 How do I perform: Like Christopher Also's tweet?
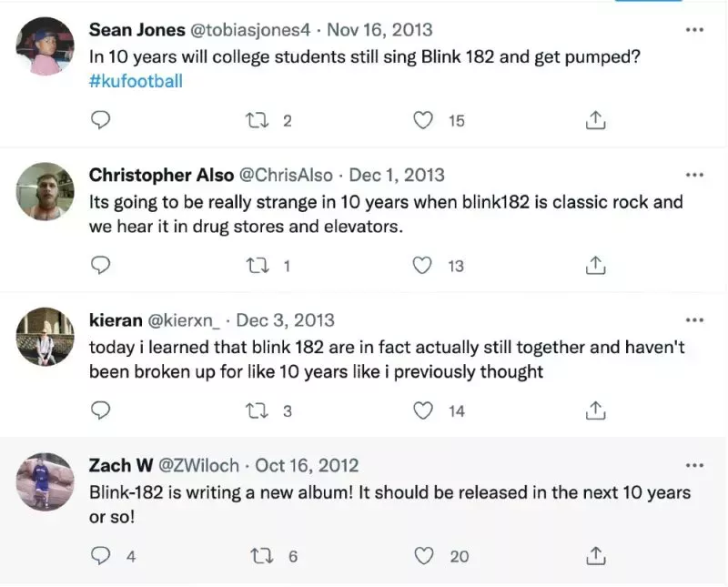click(423, 265)
